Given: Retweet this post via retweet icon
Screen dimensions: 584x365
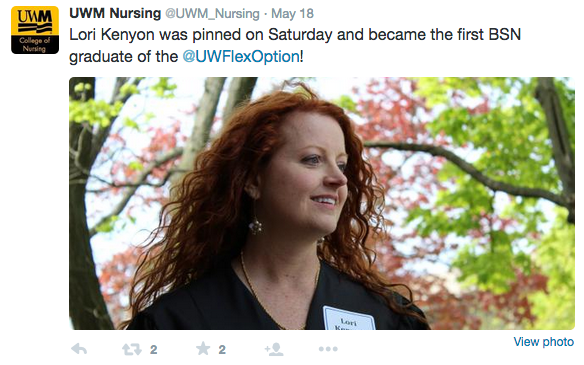Looking at the screenshot, I should pyautogui.click(x=132, y=349).
